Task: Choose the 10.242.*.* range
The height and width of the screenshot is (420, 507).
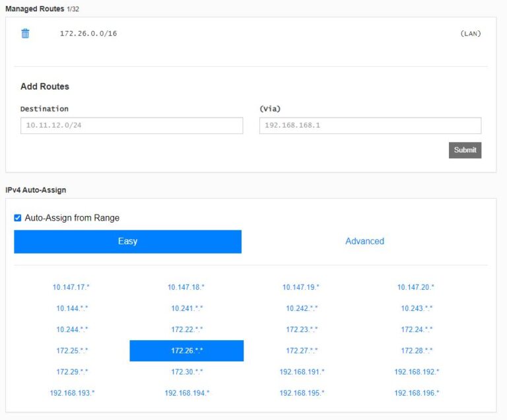Action: click(302, 308)
